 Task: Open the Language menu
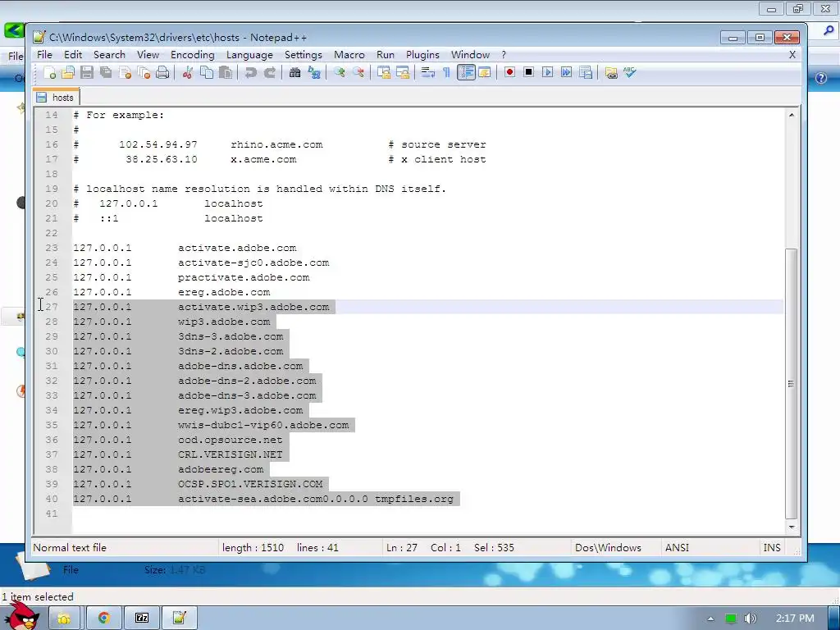(x=249, y=55)
